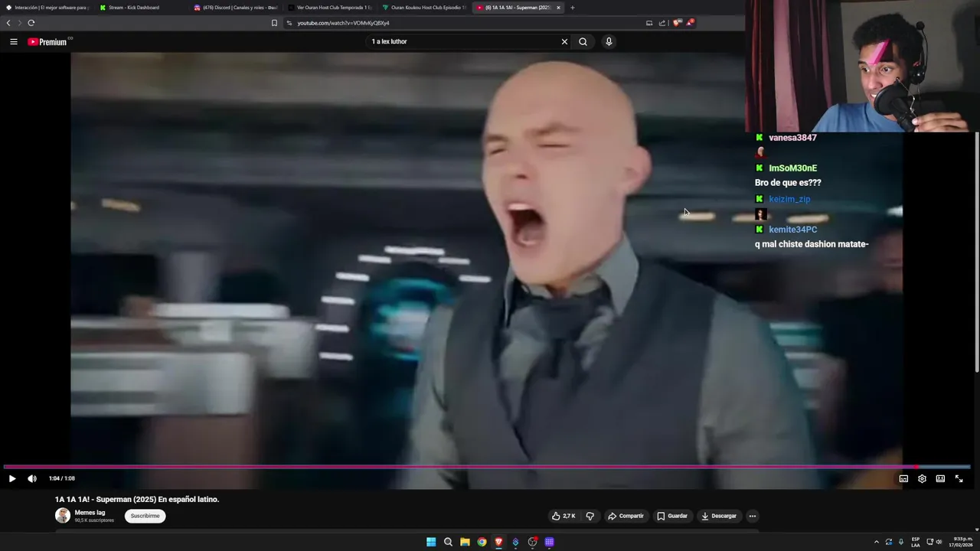The image size is (980, 551).
Task: Open ESP LAA language selector
Action: (x=916, y=542)
